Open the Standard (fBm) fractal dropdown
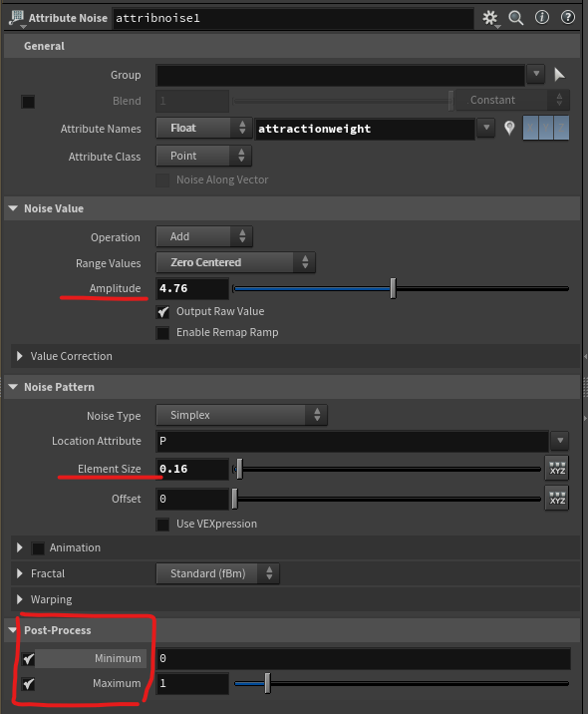588x714 pixels. pos(217,573)
